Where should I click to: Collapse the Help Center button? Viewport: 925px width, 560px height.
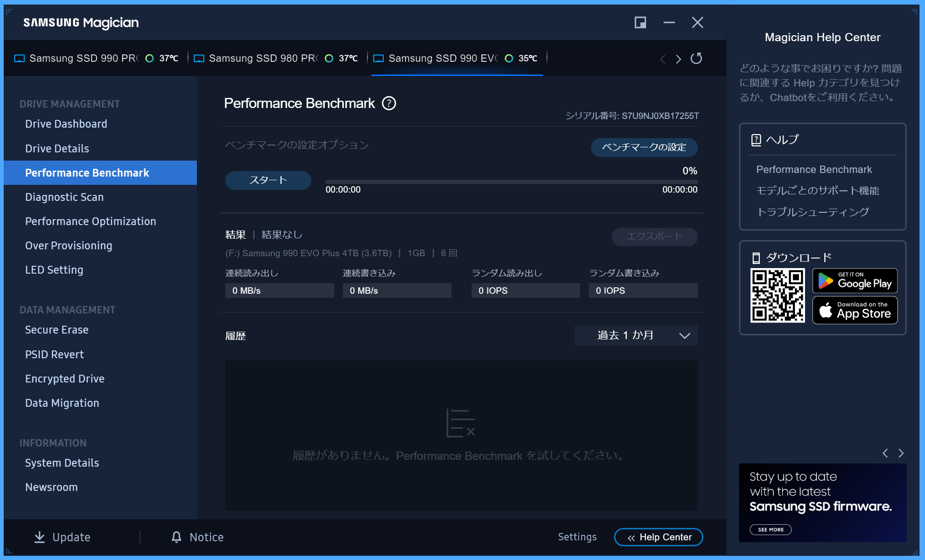658,537
